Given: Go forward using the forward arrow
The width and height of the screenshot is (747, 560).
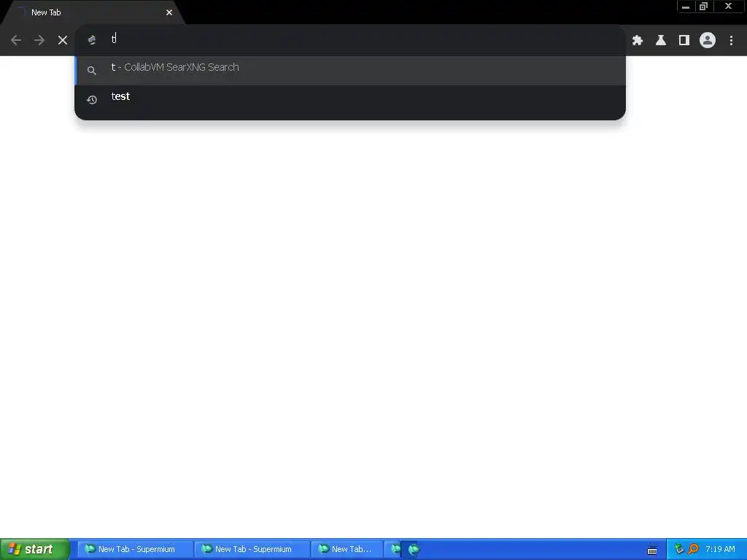Looking at the screenshot, I should pyautogui.click(x=39, y=41).
